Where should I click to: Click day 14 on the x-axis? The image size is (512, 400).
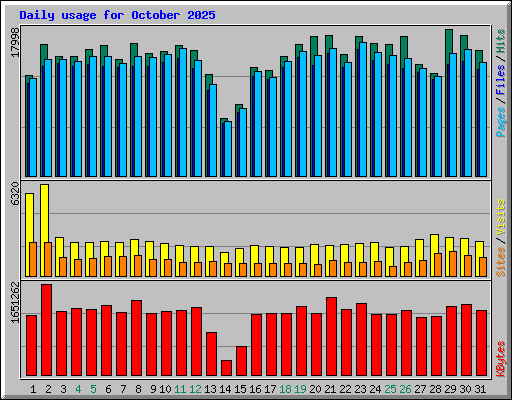pyautogui.click(x=225, y=389)
